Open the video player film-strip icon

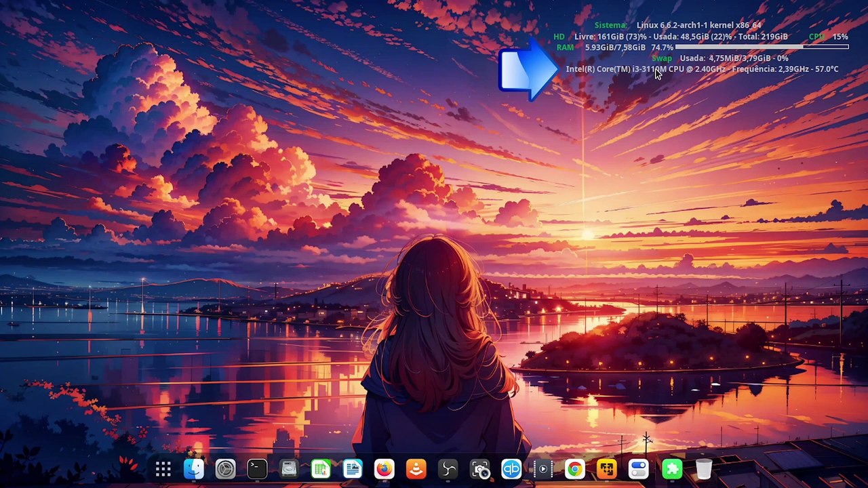542,469
